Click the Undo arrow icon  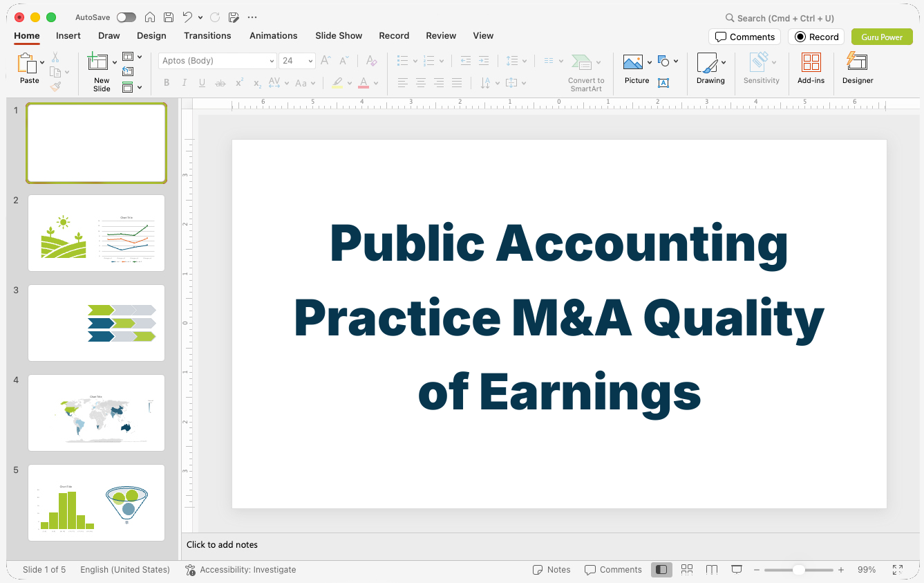(187, 17)
